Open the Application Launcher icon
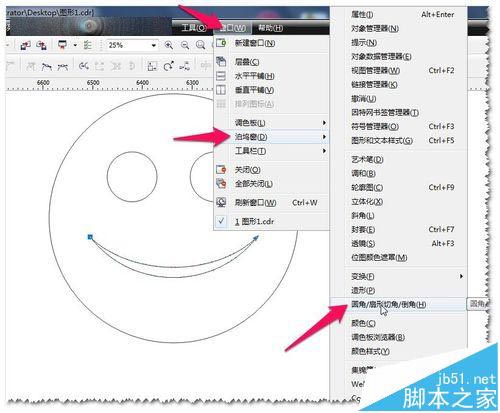The image size is (500, 413). point(62,45)
